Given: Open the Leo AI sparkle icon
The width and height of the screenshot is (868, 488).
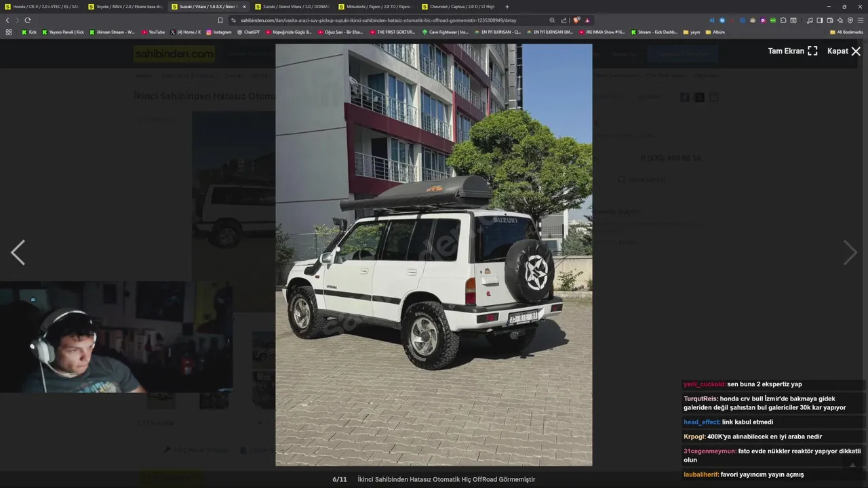Looking at the screenshot, I should coord(840,20).
